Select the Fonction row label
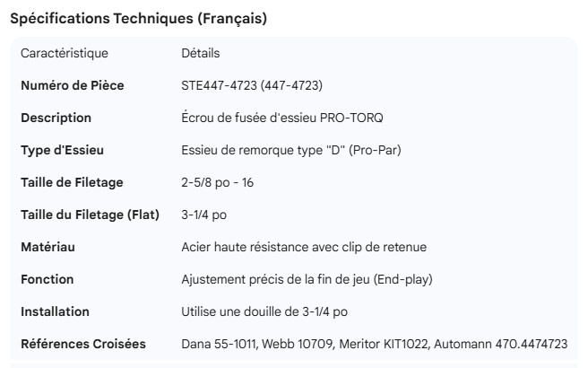Screen dimensions: 588x368 tap(48, 279)
